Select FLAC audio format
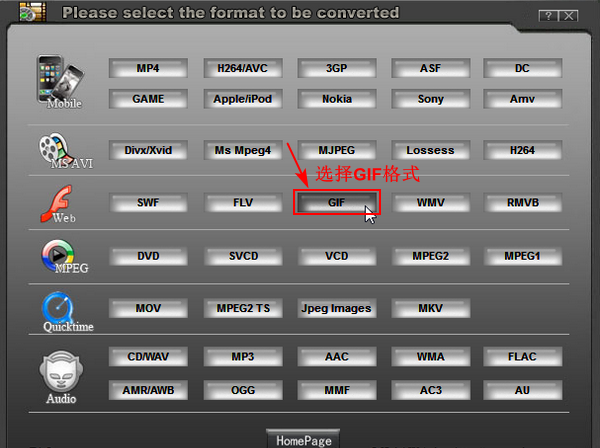The height and width of the screenshot is (448, 600). [x=522, y=357]
